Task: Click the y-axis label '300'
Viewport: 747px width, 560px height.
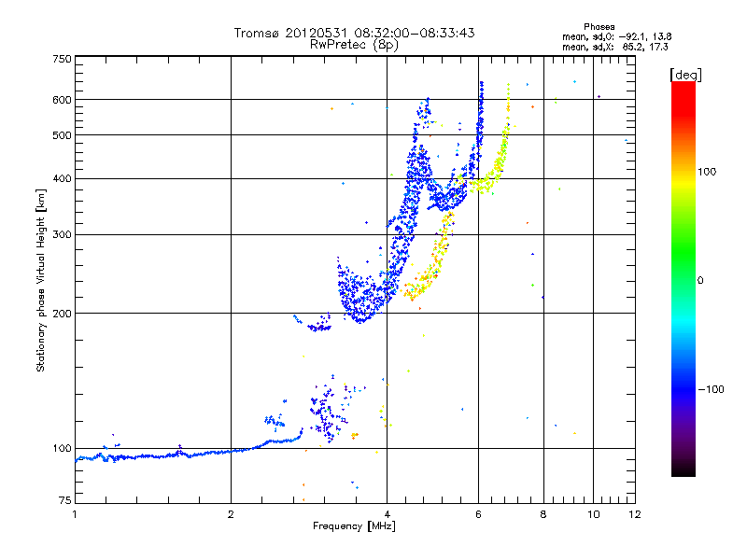Action: (62, 235)
